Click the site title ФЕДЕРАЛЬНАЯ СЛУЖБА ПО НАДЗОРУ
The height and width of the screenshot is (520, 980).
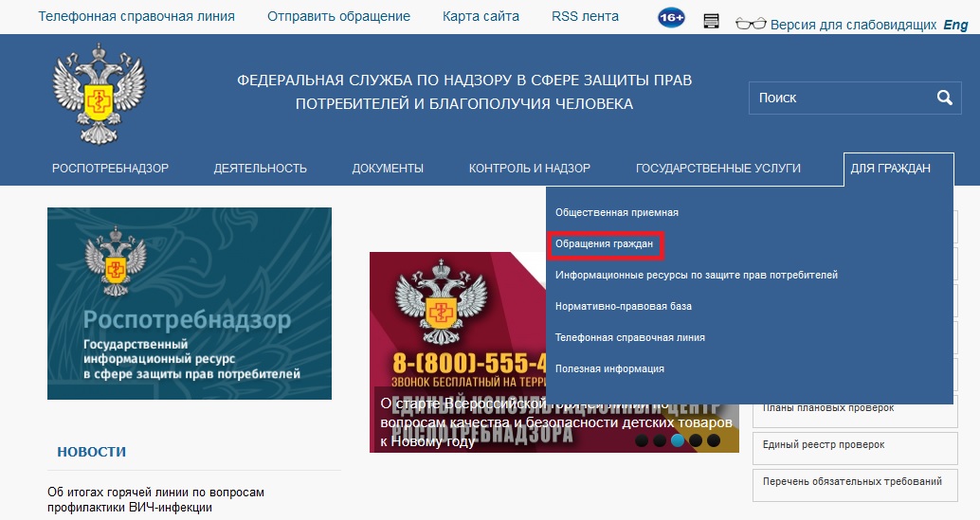464,92
